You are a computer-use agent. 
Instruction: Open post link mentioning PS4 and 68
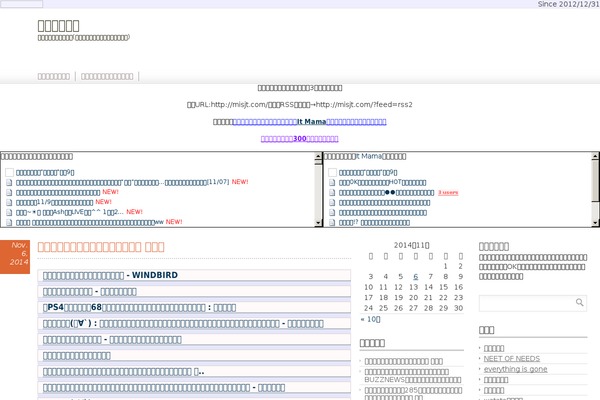(139, 307)
